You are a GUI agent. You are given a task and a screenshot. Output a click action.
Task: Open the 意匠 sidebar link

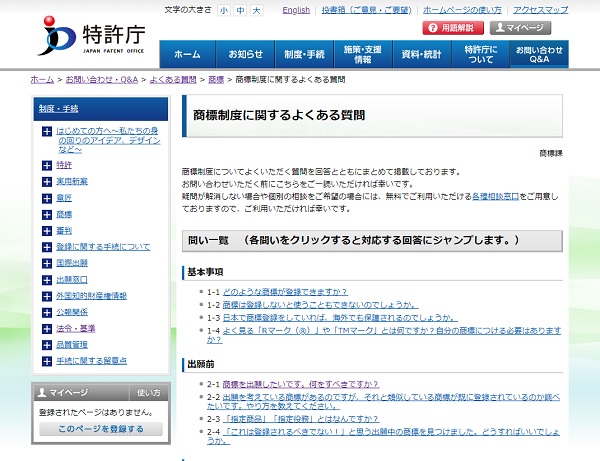click(x=64, y=198)
